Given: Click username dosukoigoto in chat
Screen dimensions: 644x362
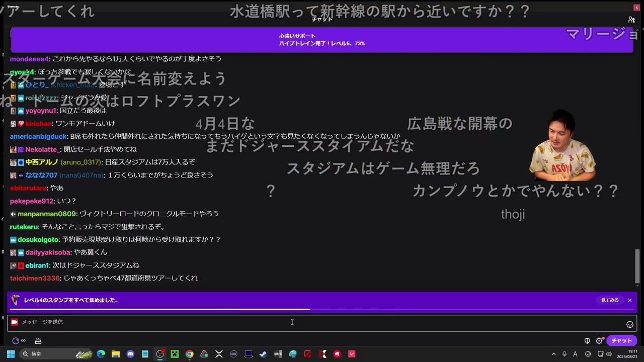Looking at the screenshot, I should coord(38,239).
